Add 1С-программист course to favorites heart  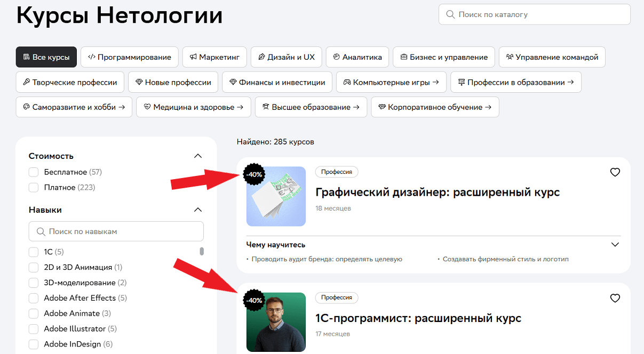(615, 298)
